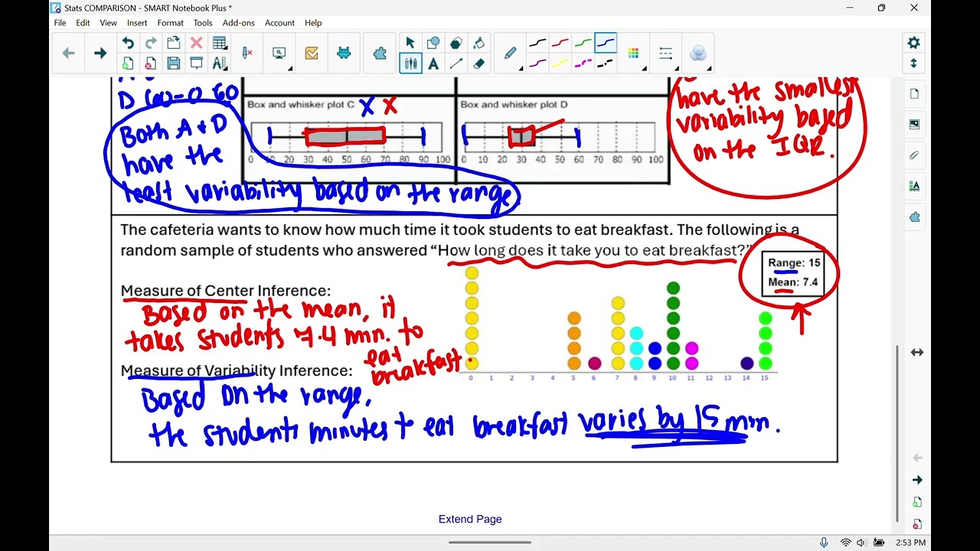Screen dimensions: 980x551
Task: Open the Tools menu
Action: (203, 23)
